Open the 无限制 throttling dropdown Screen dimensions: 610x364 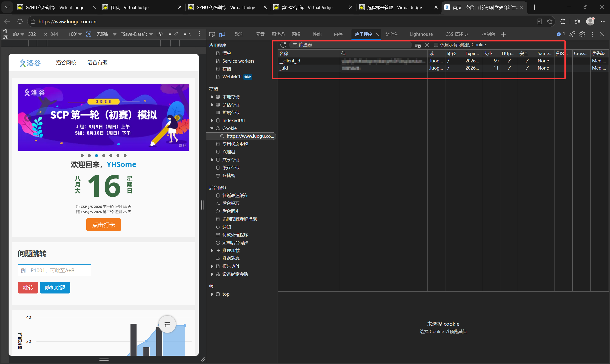point(106,34)
